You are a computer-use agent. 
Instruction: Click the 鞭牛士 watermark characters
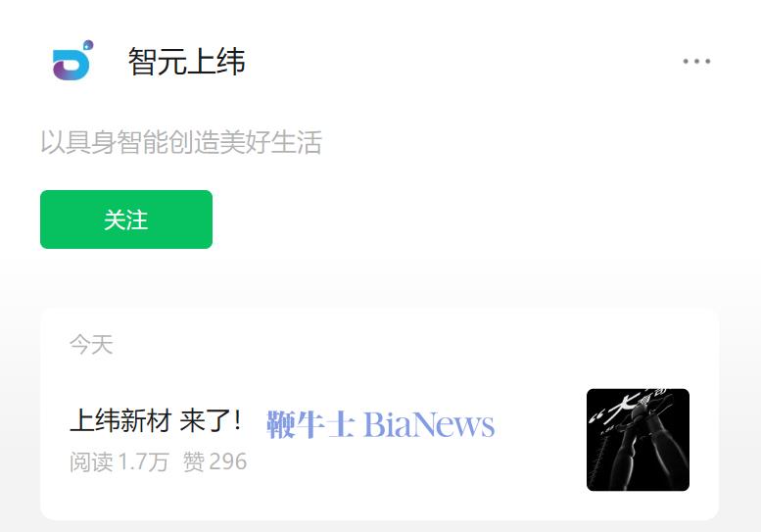click(310, 425)
